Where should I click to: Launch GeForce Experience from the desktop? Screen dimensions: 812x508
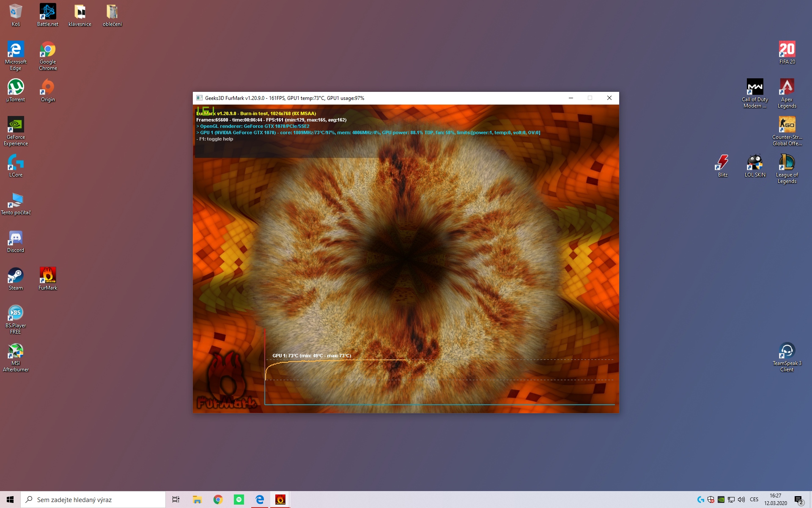tap(16, 130)
